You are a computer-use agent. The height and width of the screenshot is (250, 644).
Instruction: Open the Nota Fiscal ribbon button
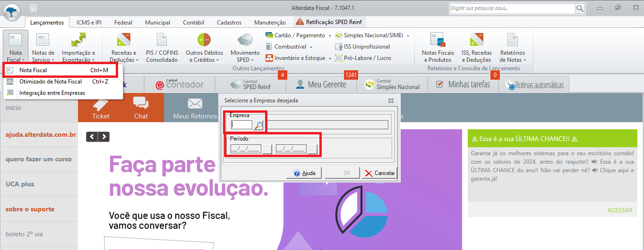coord(16,47)
